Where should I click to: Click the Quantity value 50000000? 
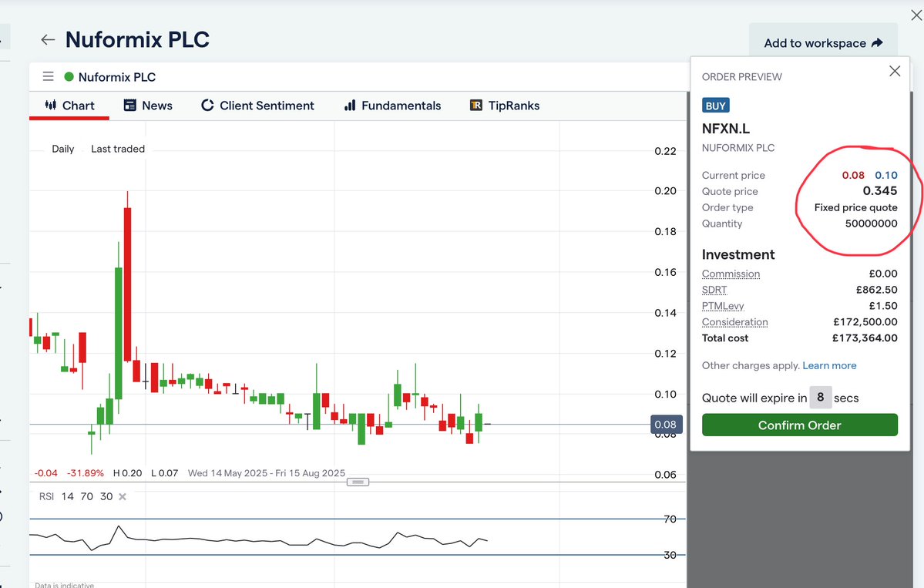pos(871,224)
